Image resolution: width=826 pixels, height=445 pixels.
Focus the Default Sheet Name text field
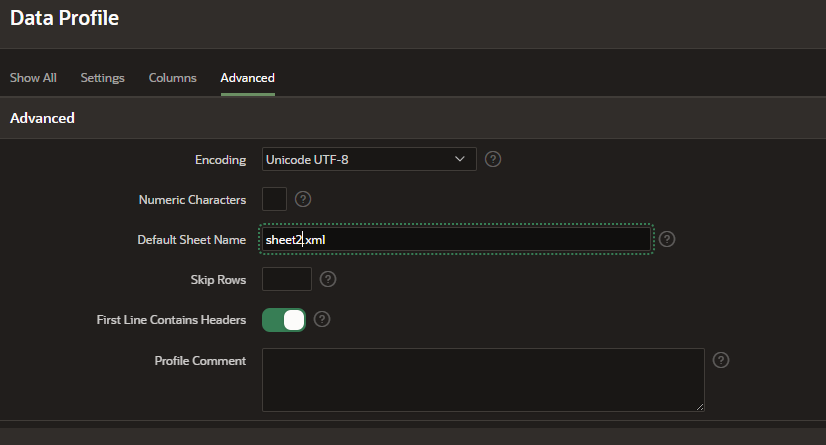tap(456, 240)
